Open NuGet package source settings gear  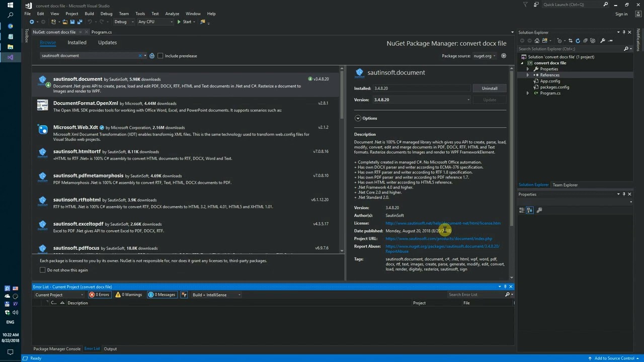[x=504, y=56]
